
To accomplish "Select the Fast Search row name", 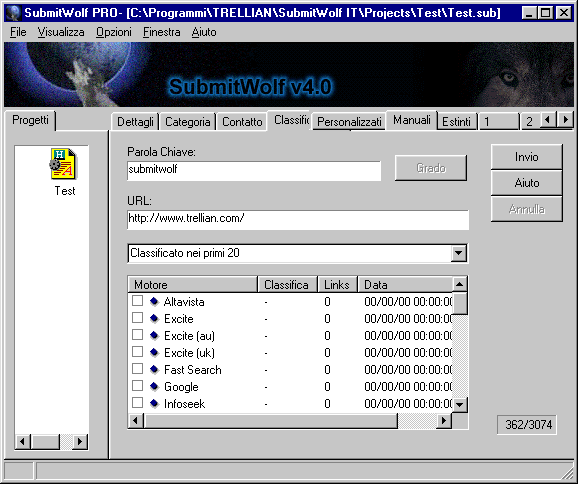I will pos(193,370).
